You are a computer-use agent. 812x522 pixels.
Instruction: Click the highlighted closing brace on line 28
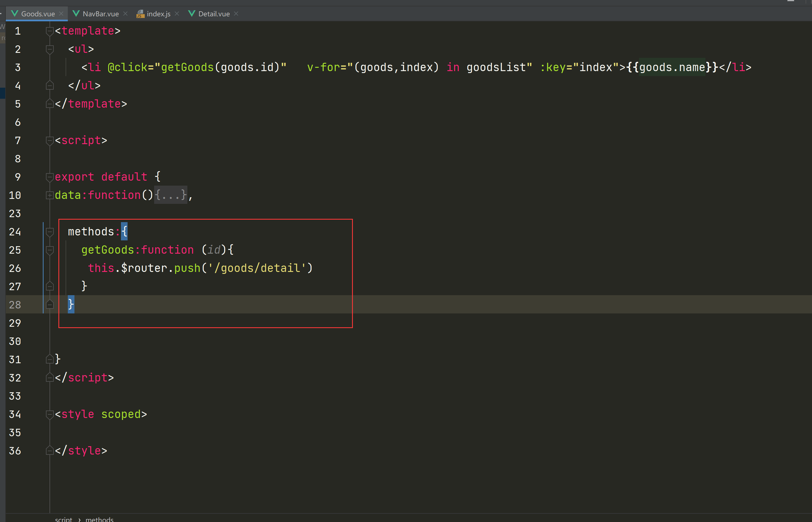click(71, 305)
